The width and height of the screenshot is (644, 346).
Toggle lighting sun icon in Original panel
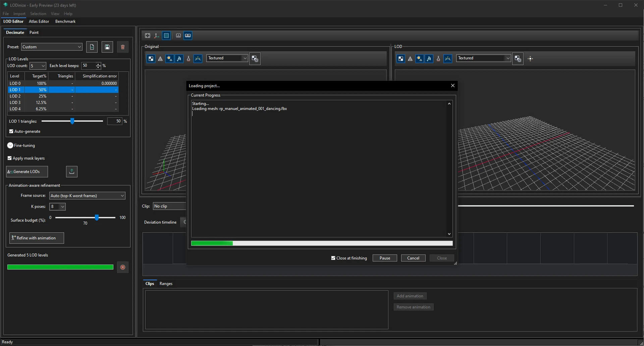[170, 59]
